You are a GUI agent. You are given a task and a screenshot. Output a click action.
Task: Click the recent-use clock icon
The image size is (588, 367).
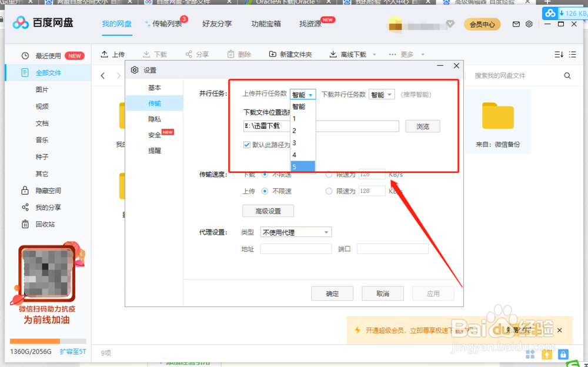coord(25,56)
